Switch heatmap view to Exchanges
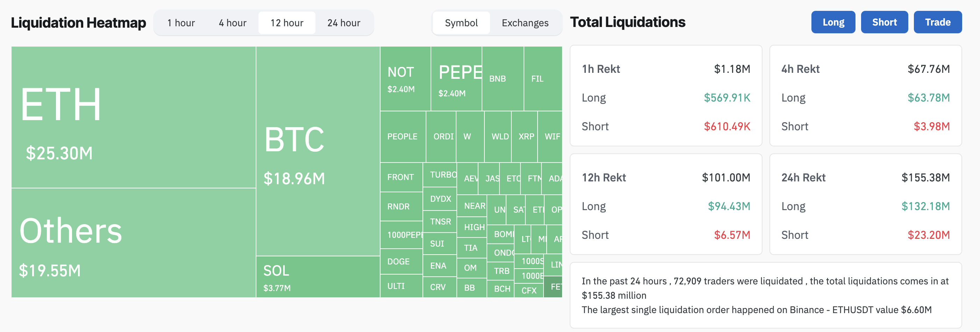 (x=525, y=23)
